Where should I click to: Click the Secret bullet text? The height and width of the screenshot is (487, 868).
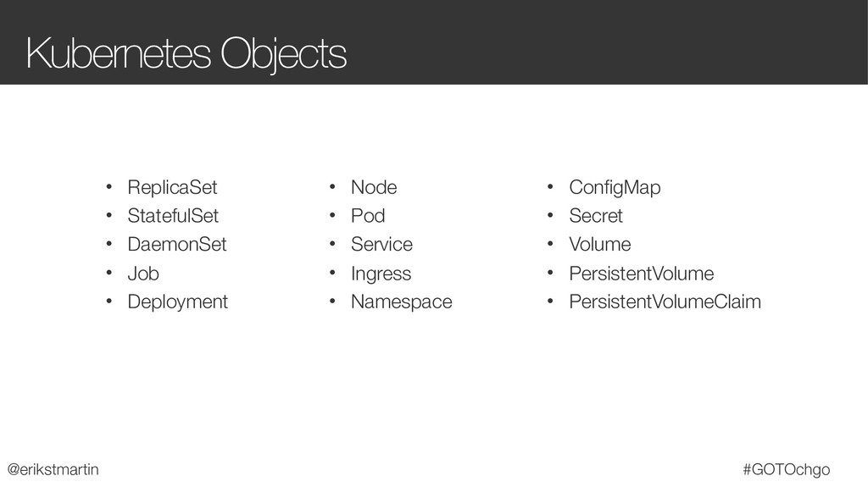coord(596,216)
